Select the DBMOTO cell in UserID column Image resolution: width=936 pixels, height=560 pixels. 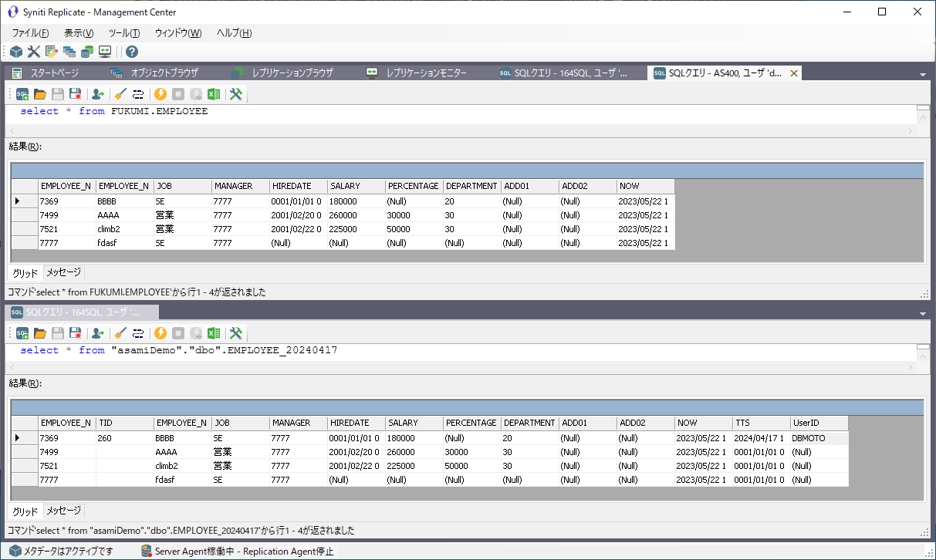pos(819,438)
